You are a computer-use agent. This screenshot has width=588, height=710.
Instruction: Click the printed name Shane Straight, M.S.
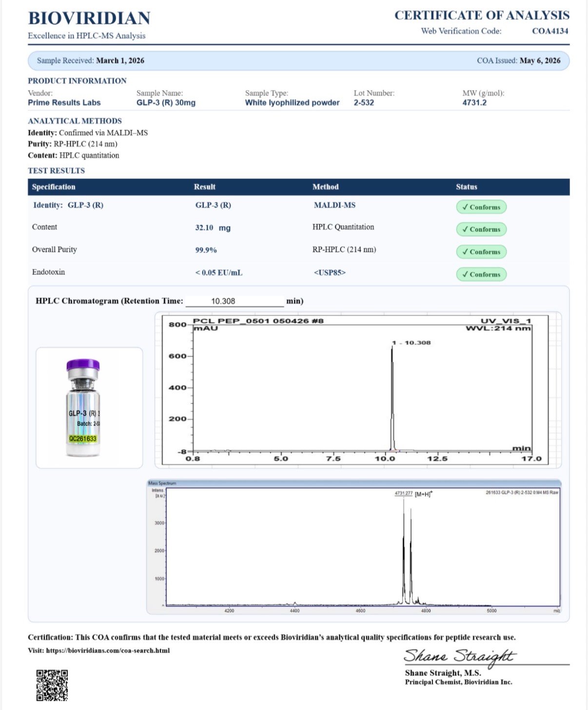(443, 673)
